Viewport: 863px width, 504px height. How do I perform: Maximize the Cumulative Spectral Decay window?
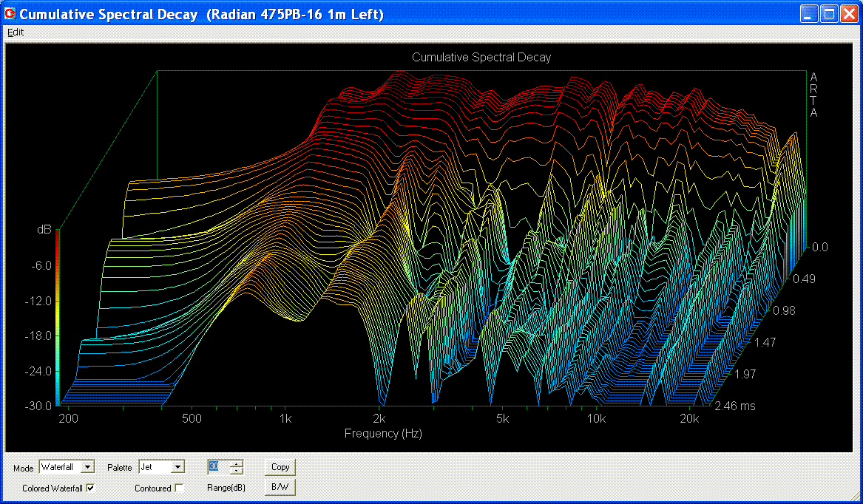click(x=829, y=14)
